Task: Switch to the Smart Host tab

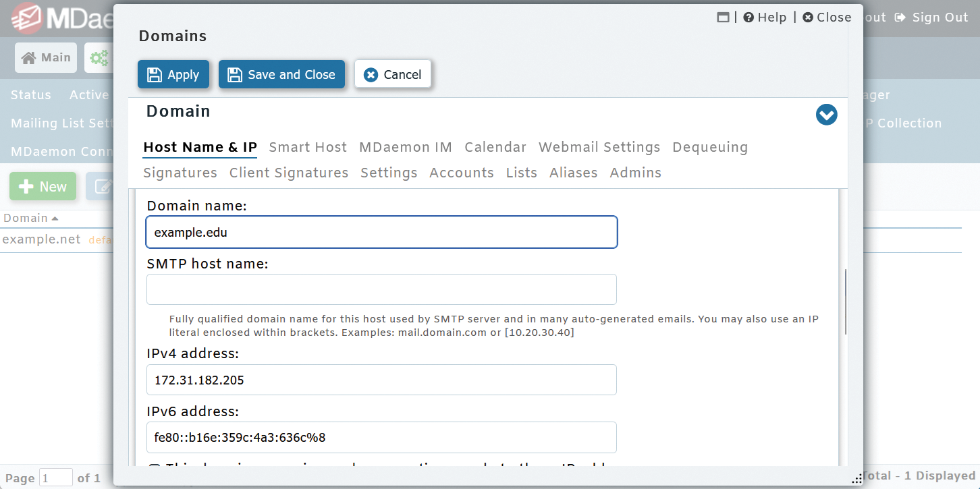Action: tap(308, 147)
